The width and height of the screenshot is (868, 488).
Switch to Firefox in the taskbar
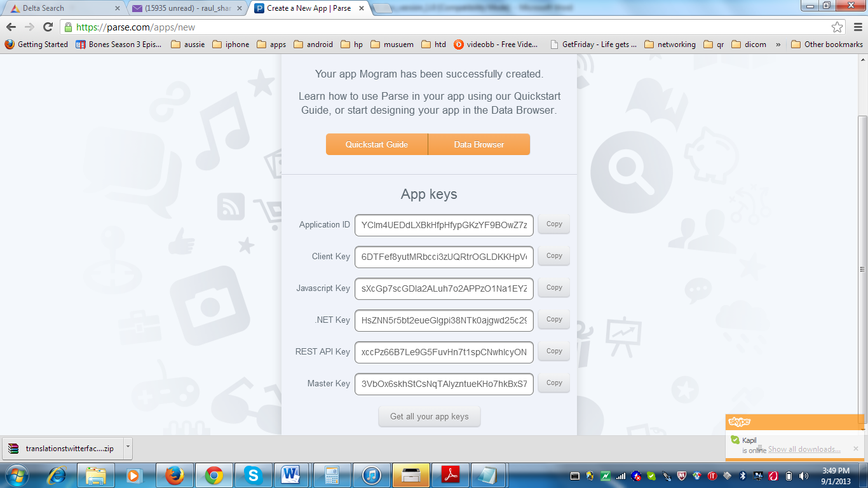[x=174, y=475]
